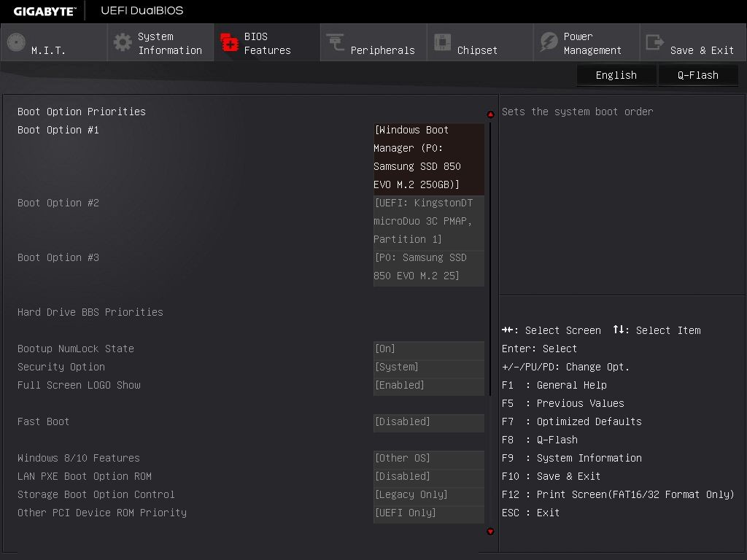Select the Windows 8/10 Features label

pyautogui.click(x=79, y=458)
